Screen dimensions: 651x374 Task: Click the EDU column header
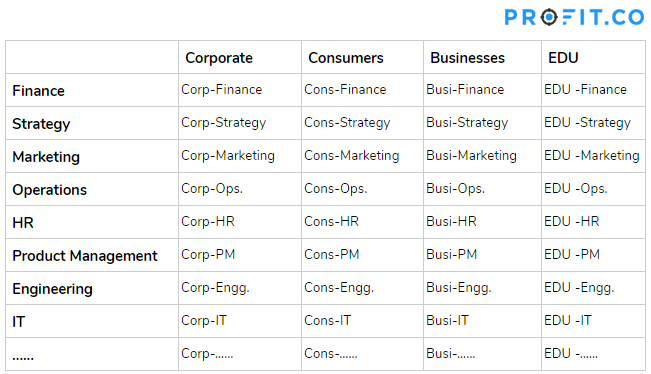pos(563,58)
